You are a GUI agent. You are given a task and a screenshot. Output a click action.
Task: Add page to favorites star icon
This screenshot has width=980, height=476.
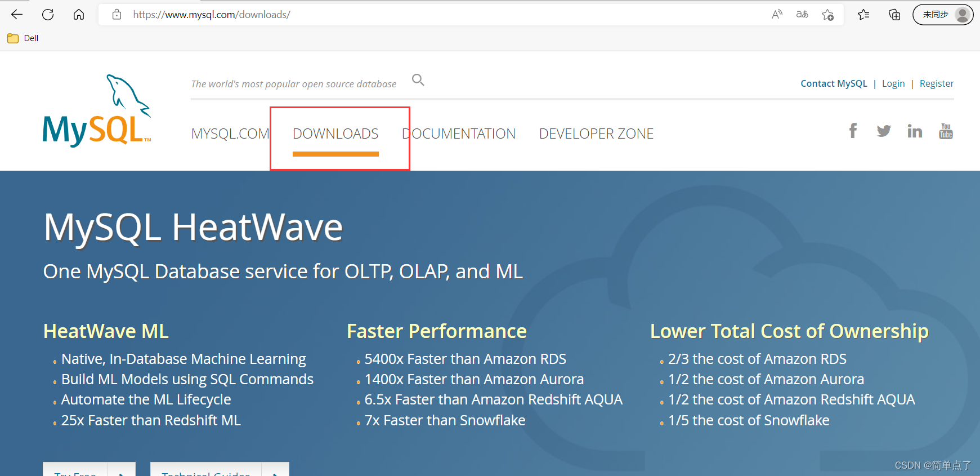click(827, 15)
